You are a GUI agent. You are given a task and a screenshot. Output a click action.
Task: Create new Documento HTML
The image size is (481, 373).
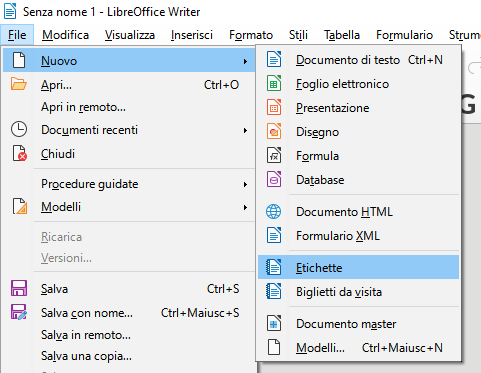[x=358, y=212]
